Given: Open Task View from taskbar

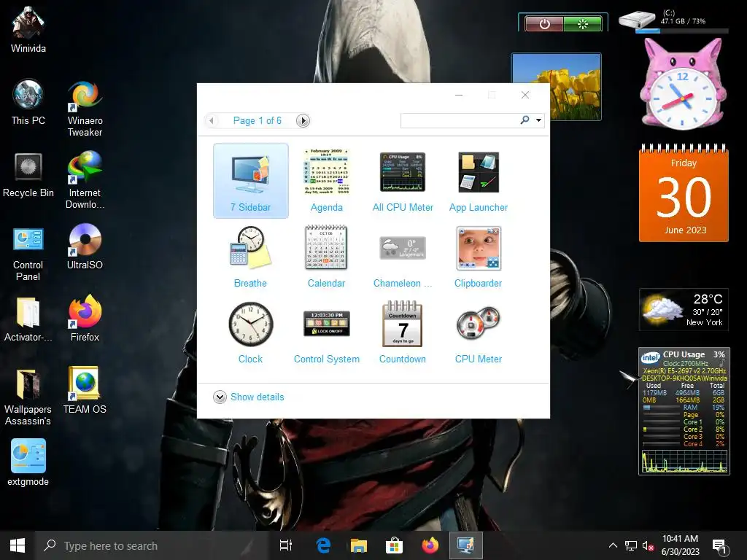Looking at the screenshot, I should click(x=286, y=545).
